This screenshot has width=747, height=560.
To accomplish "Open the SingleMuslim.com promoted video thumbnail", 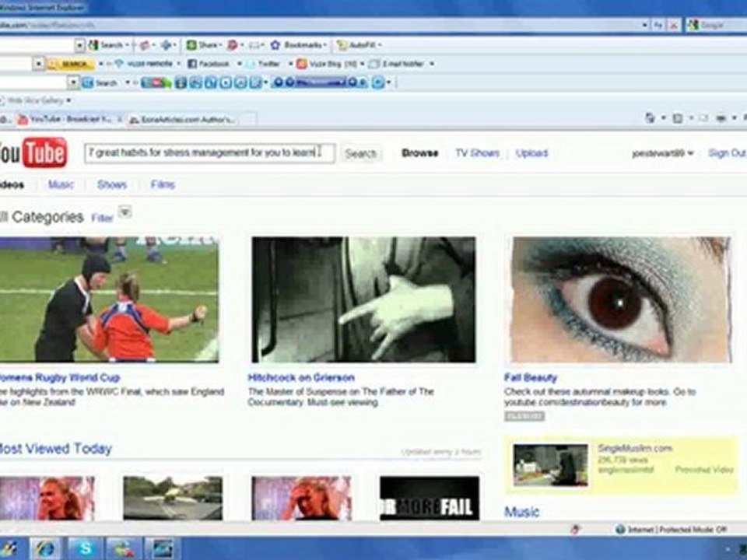I will 550,465.
